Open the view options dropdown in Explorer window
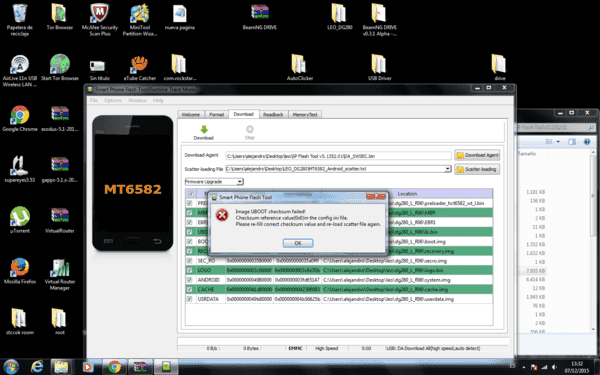This screenshot has width=600, height=375. (558, 142)
